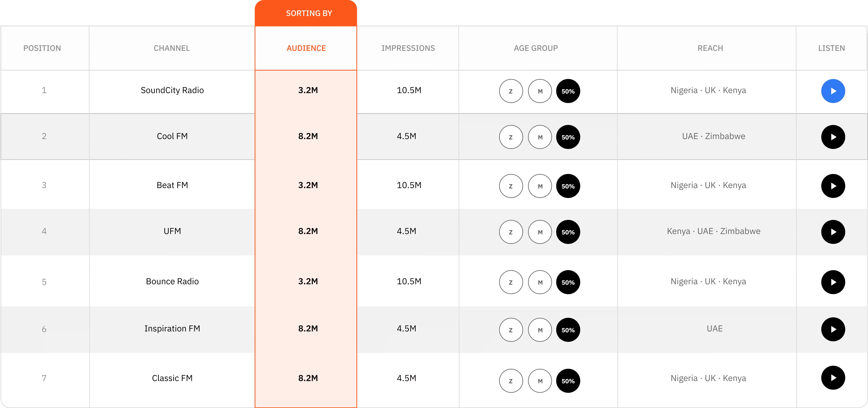Toggle Gen Z circle in UFM row
This screenshot has width=868, height=408.
point(511,232)
